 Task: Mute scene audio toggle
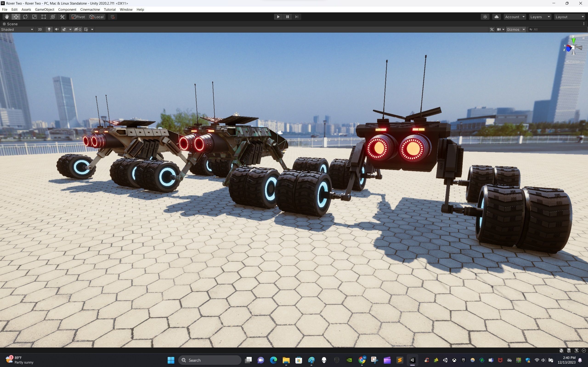[57, 29]
